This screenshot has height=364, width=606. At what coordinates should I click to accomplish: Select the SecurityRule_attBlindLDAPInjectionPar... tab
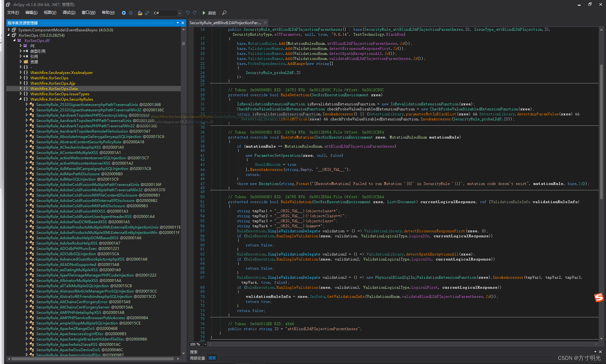(225, 23)
